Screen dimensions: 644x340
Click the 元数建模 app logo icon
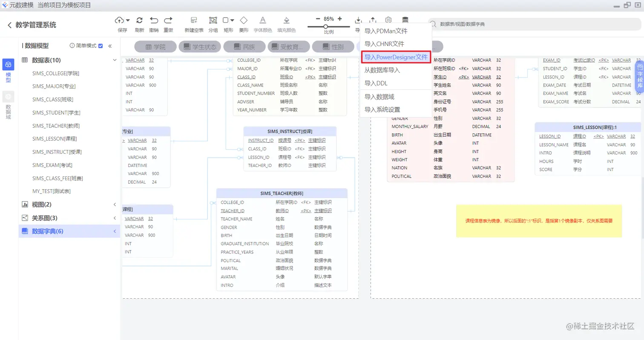click(x=5, y=5)
